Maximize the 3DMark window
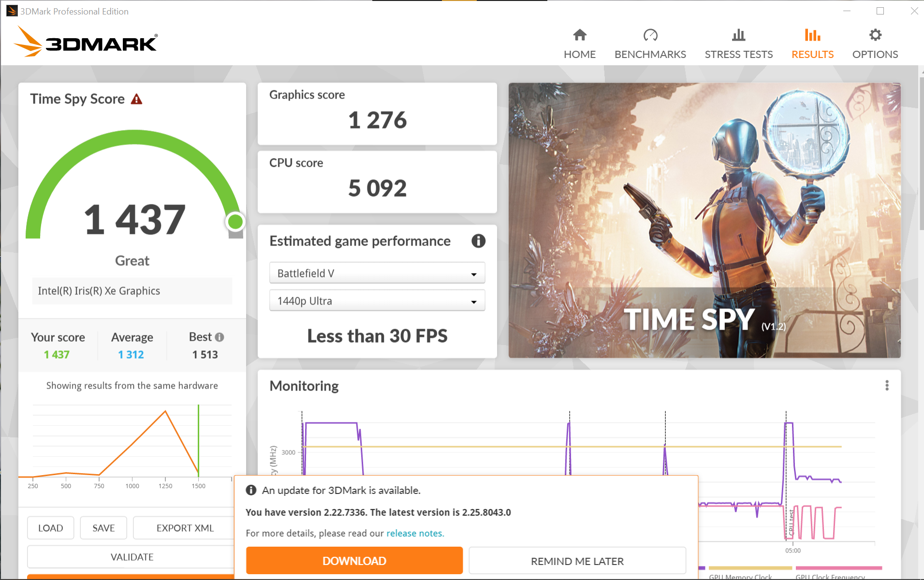924x580 pixels. 880,11
